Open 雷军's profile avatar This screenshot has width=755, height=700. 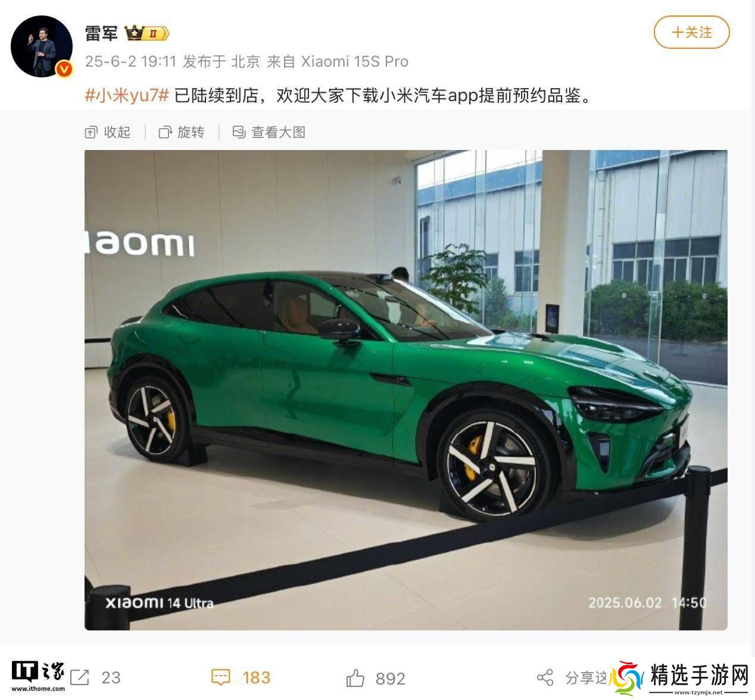[x=42, y=46]
